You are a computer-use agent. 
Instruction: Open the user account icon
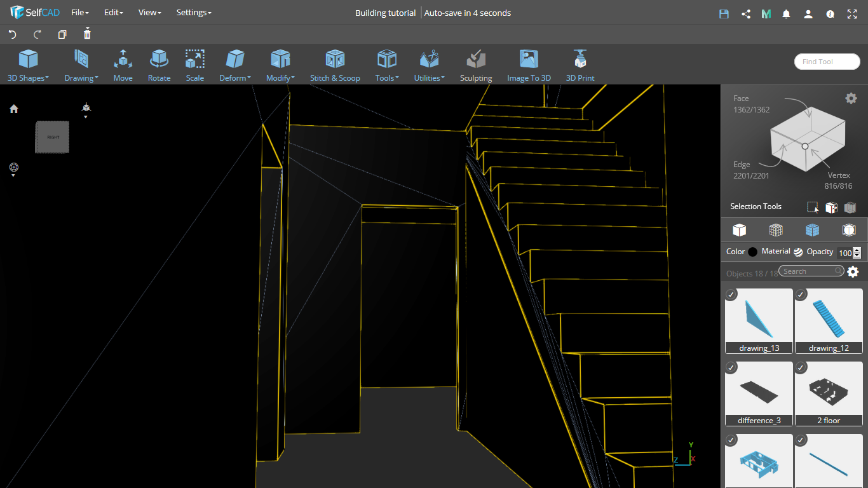tap(808, 13)
